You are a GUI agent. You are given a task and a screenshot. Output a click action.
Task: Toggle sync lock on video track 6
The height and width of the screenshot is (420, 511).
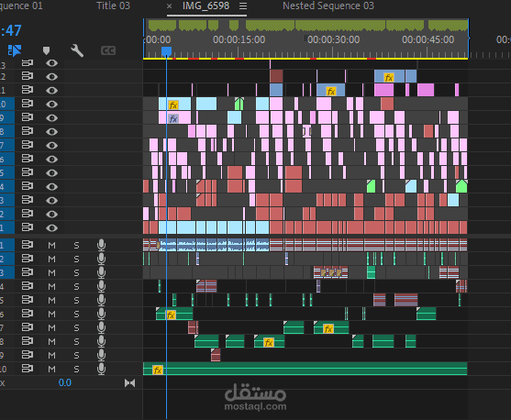tap(28, 159)
